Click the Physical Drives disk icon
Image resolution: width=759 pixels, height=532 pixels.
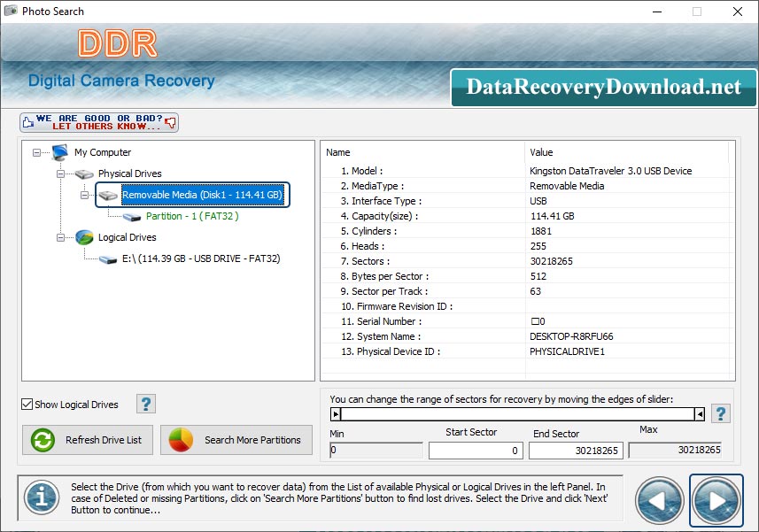(x=84, y=173)
